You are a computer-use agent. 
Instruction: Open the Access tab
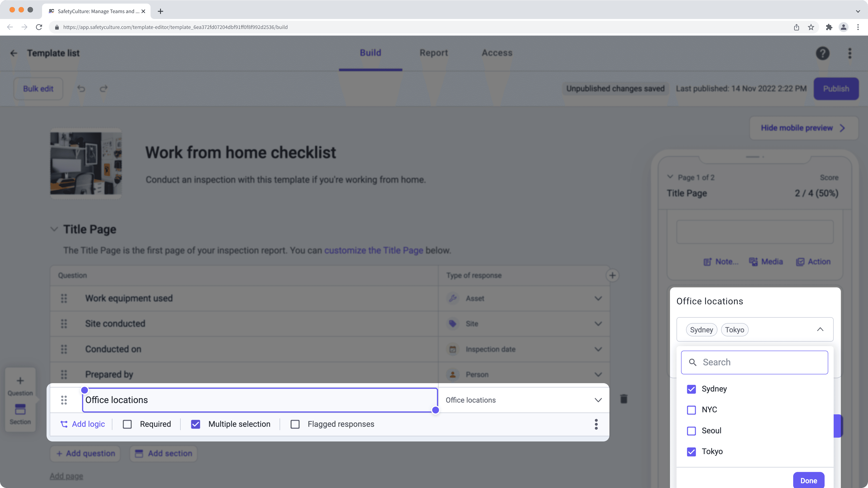(x=497, y=53)
